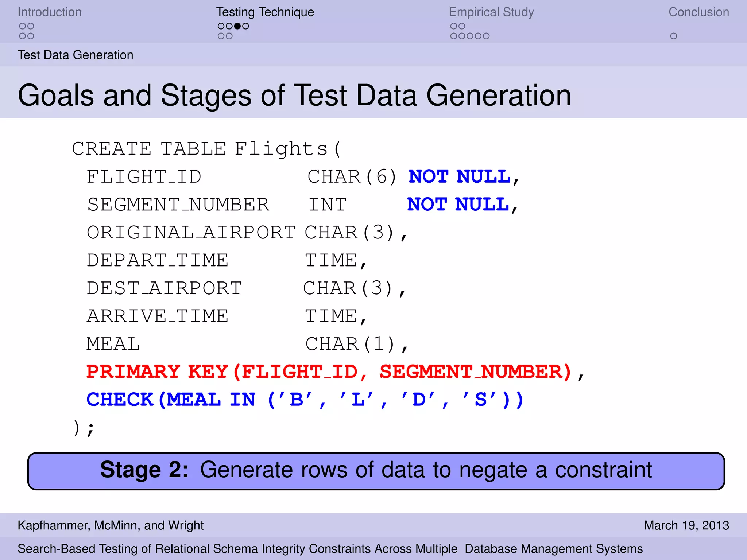Click first top-row dot under Introduction

coord(23,26)
